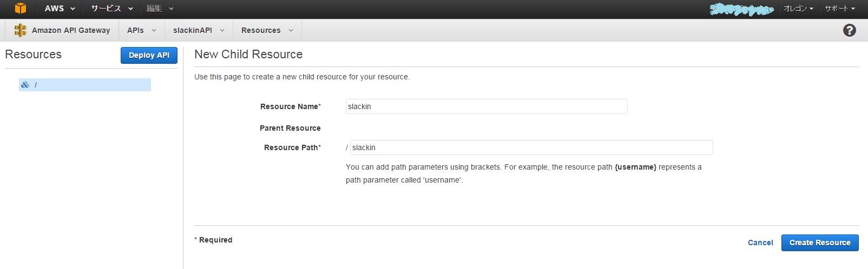Click the AWS orange cube logo
The image size is (868, 269).
[x=21, y=9]
